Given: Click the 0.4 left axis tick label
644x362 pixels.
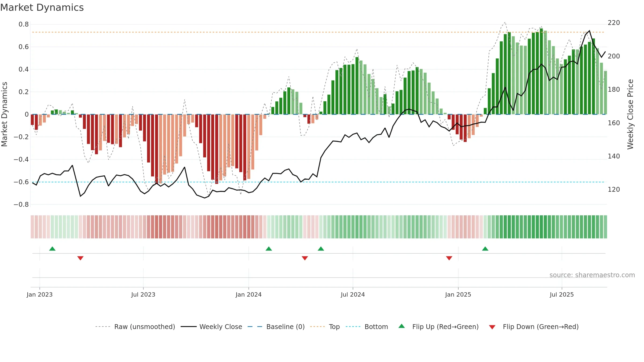Looking at the screenshot, I should pyautogui.click(x=24, y=69).
